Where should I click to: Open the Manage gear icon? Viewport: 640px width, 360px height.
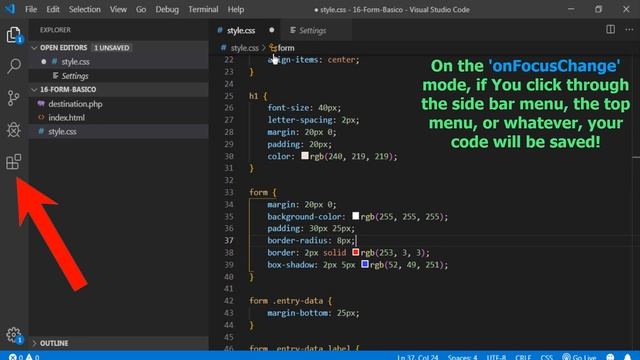14,335
